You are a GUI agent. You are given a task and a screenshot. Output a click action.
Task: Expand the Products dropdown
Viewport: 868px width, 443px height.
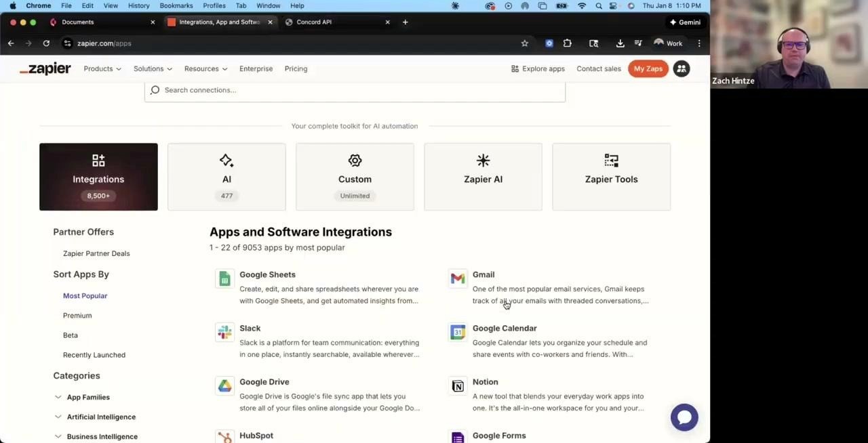[x=102, y=68]
